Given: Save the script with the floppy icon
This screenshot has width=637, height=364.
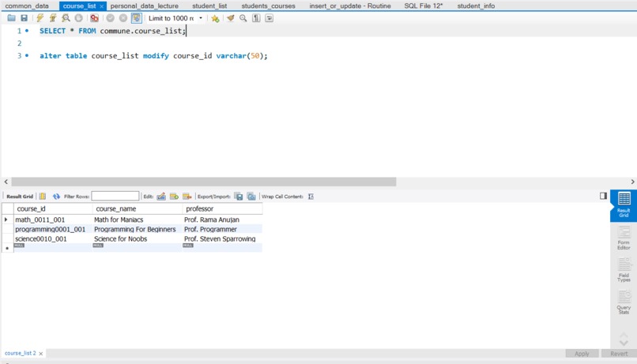Looking at the screenshot, I should pyautogui.click(x=24, y=18).
